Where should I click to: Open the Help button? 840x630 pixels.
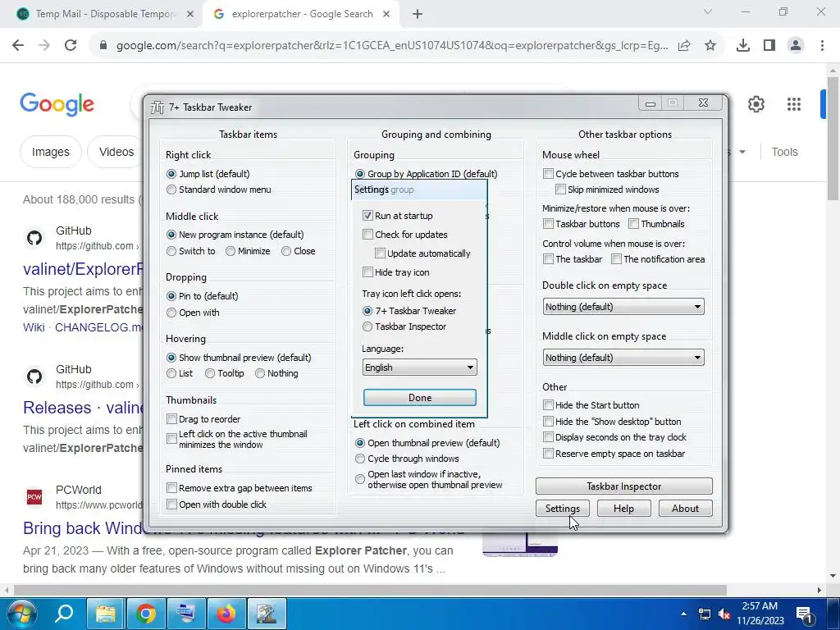point(623,509)
